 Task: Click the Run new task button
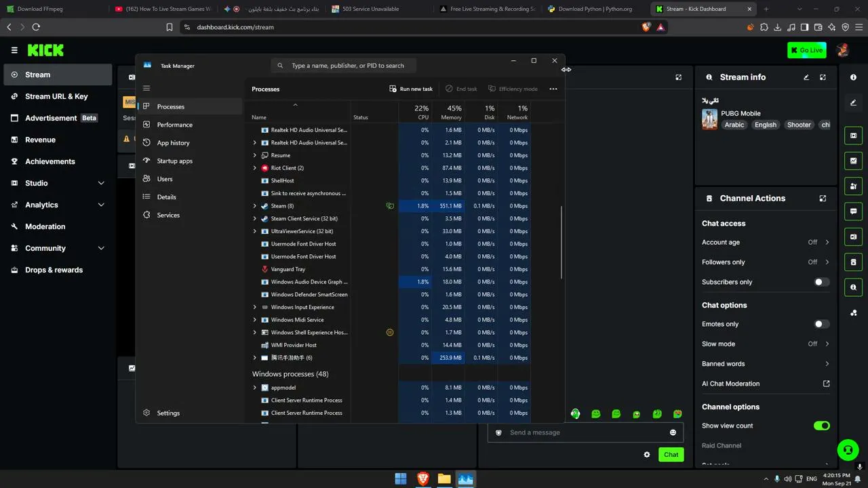[x=411, y=89]
